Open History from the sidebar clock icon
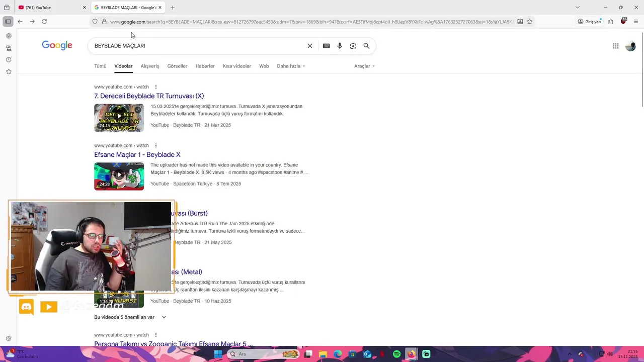The width and height of the screenshot is (644, 362). tap(9, 60)
